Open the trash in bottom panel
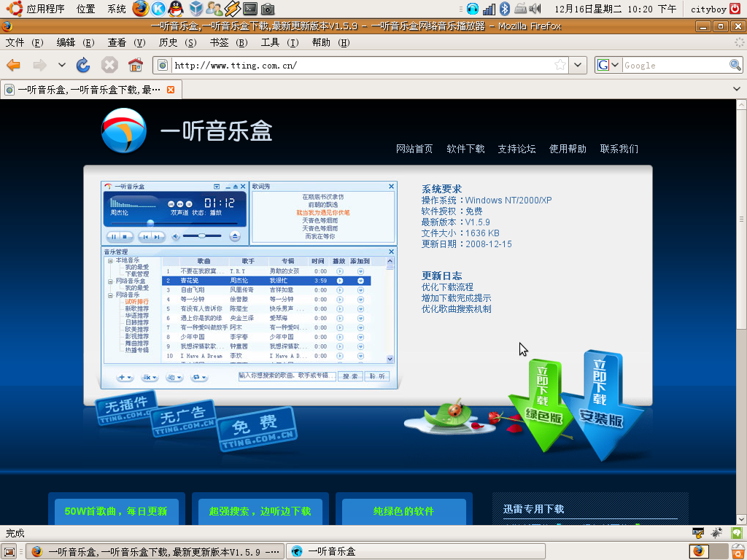Screen dimensions: 747x560 pos(738,551)
